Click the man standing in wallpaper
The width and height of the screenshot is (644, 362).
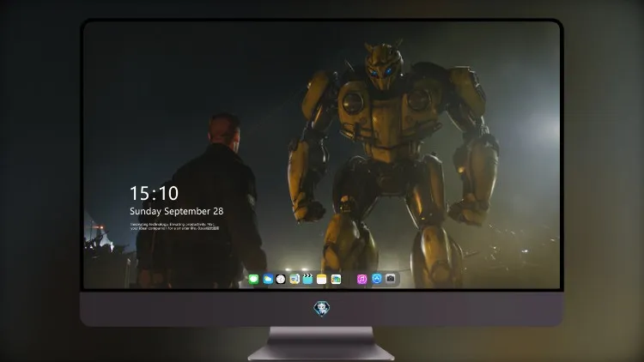coord(201,201)
